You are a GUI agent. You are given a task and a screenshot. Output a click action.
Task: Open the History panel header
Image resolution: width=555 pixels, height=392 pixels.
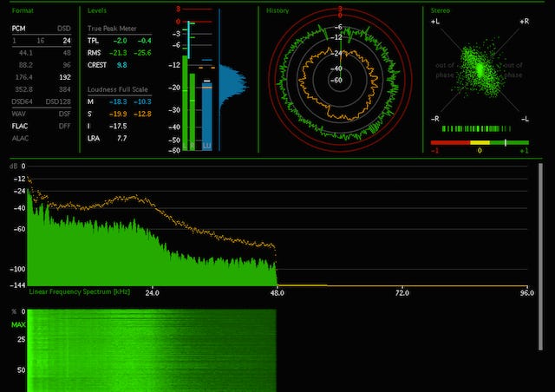(x=277, y=10)
